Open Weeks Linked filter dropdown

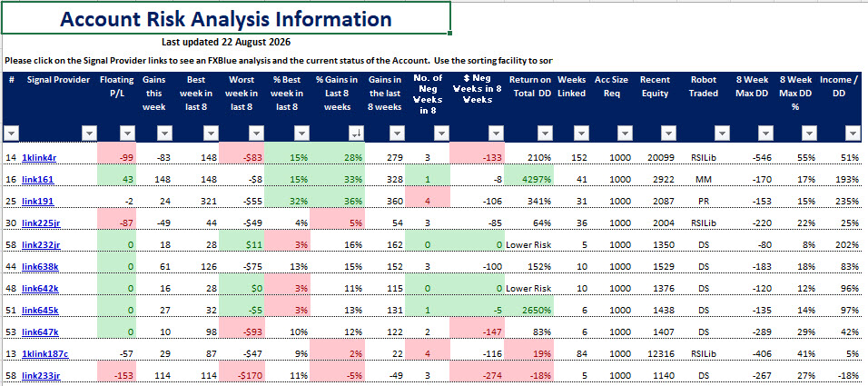point(581,133)
